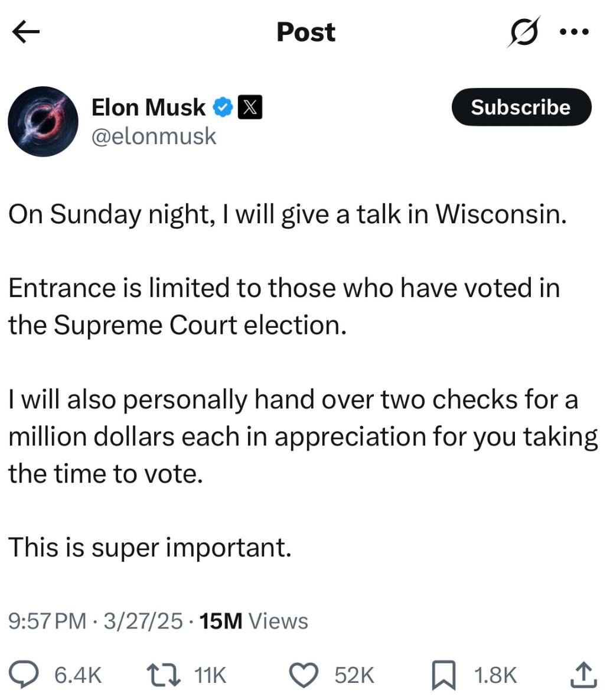Open the @elonmusk handle link

click(154, 136)
